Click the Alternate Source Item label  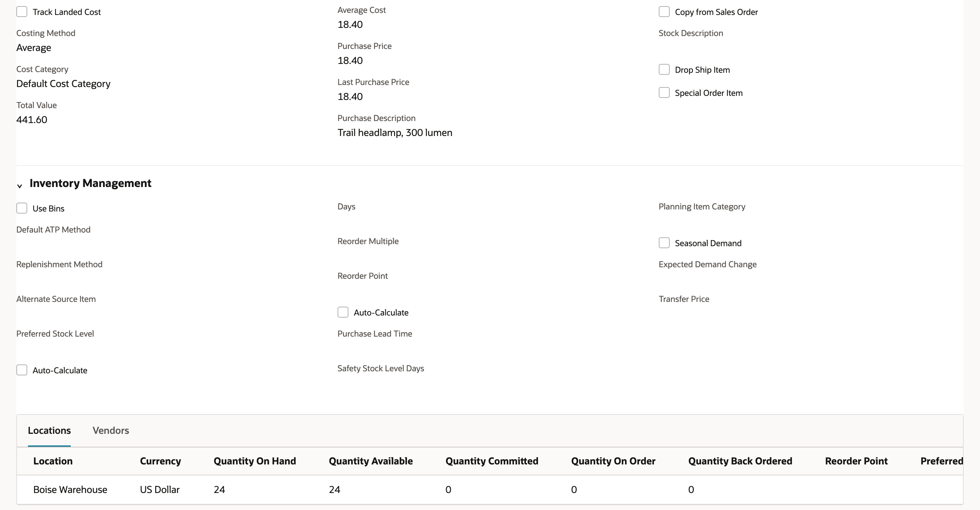[x=56, y=299]
